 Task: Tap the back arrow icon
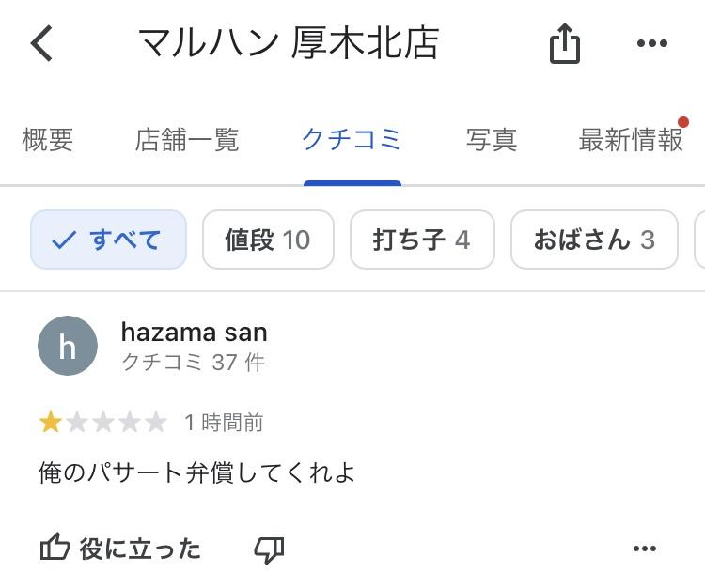point(42,43)
